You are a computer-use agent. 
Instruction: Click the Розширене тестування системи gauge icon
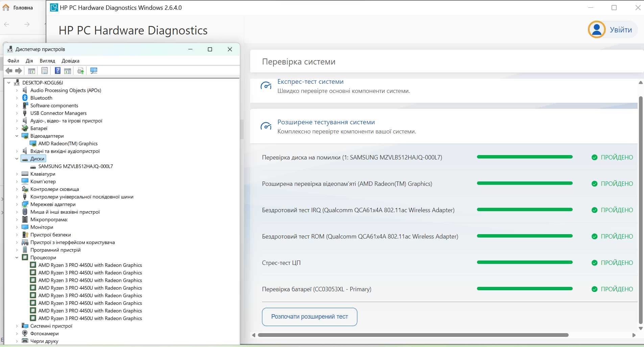[x=266, y=126]
